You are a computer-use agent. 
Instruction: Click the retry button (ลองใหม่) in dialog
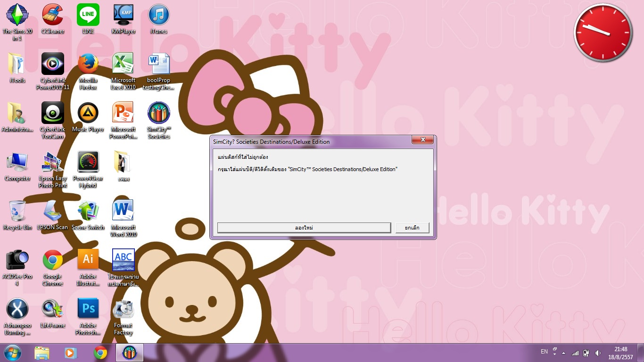pyautogui.click(x=304, y=228)
